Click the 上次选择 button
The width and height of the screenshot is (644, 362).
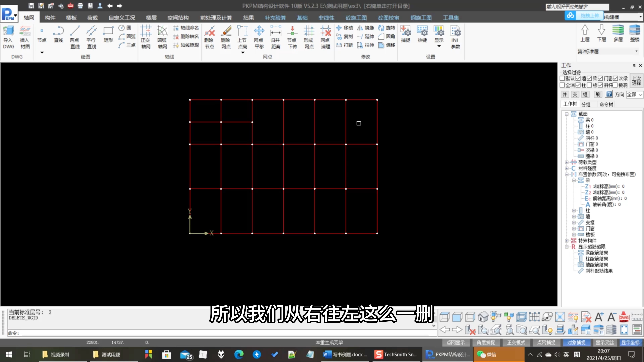pyautogui.click(x=636, y=81)
